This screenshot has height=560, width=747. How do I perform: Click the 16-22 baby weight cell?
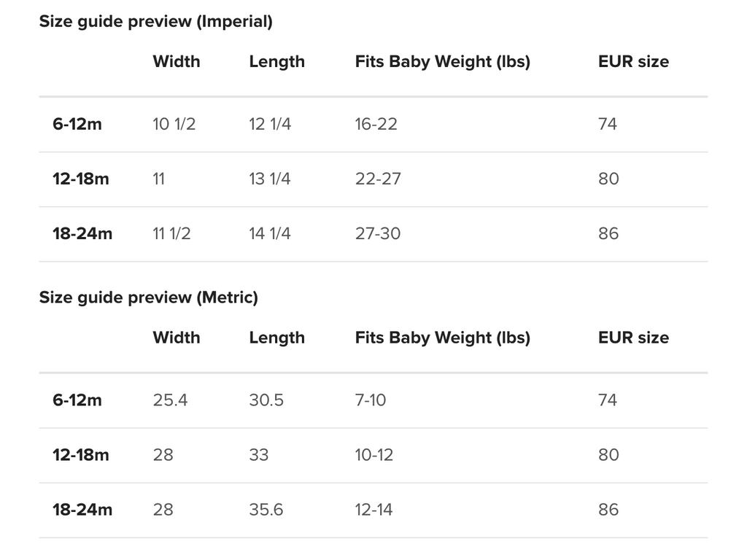(376, 124)
